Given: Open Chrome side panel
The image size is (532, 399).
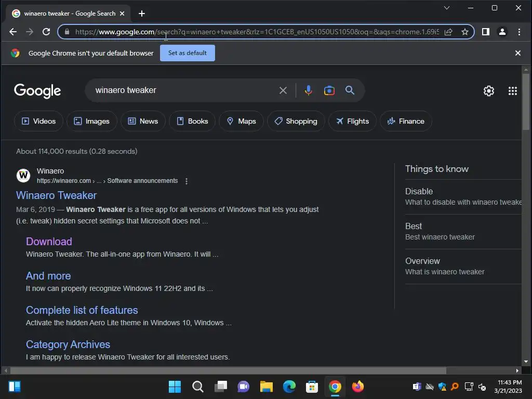Looking at the screenshot, I should [486, 32].
